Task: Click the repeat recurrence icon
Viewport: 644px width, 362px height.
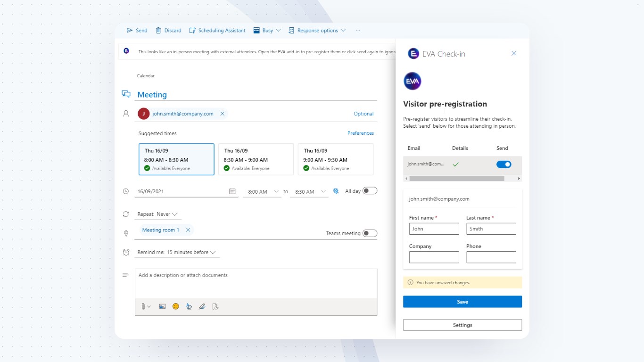Action: pos(126,214)
